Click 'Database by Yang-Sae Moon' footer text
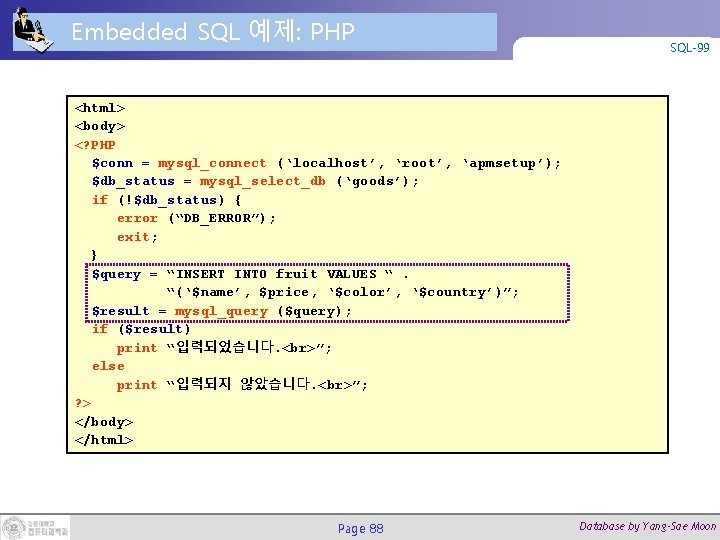 pos(647,526)
